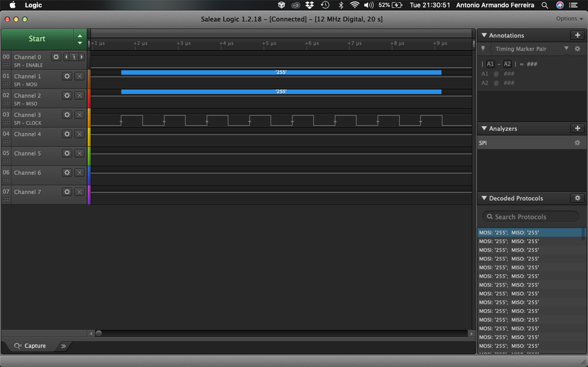This screenshot has height=367, width=588.
Task: Collapse the Analyzers panel
Action: [484, 128]
